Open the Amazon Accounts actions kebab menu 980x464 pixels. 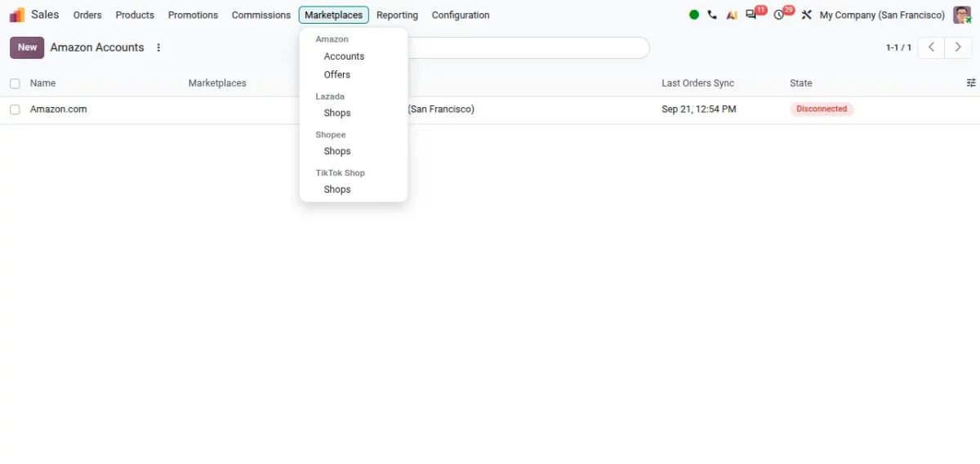(158, 47)
